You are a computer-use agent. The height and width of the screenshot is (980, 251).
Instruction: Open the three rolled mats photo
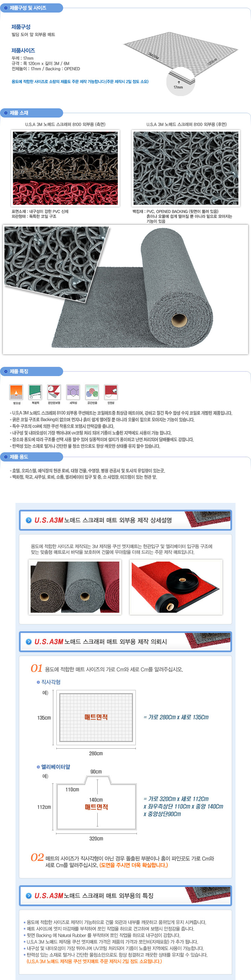click(75, 587)
